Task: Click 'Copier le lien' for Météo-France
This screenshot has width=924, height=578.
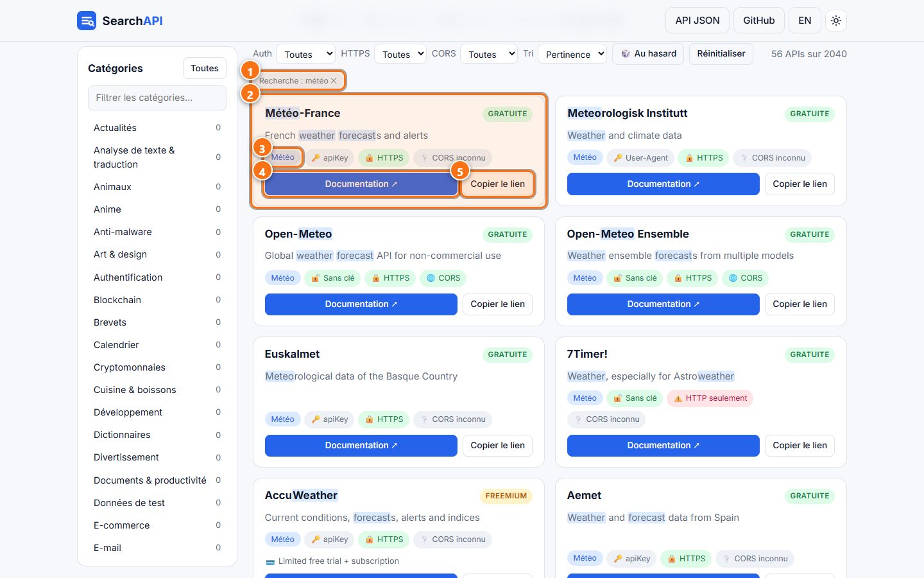Action: 498,184
